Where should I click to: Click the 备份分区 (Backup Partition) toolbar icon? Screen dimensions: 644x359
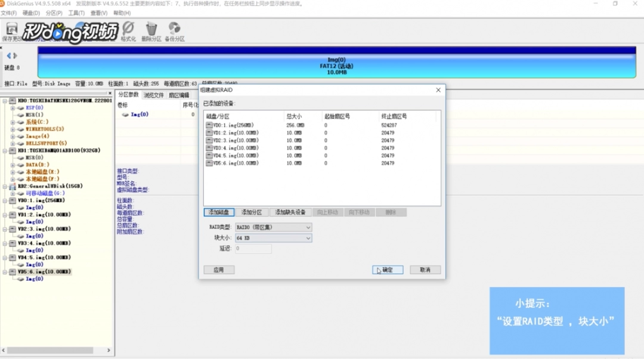175,30
